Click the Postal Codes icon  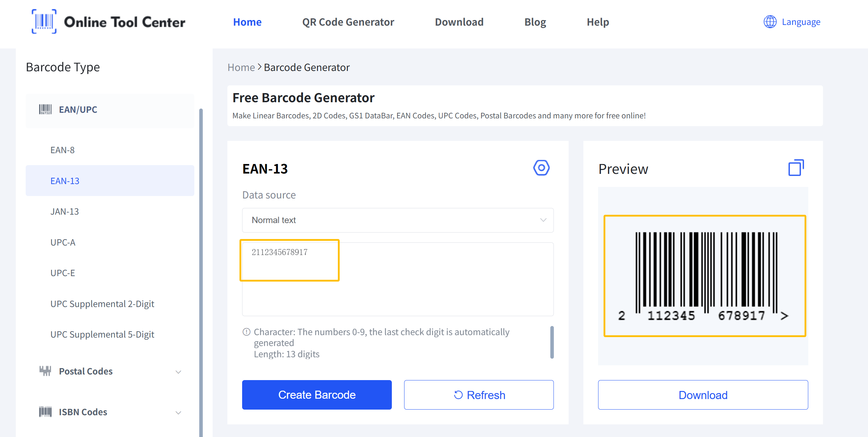point(45,371)
